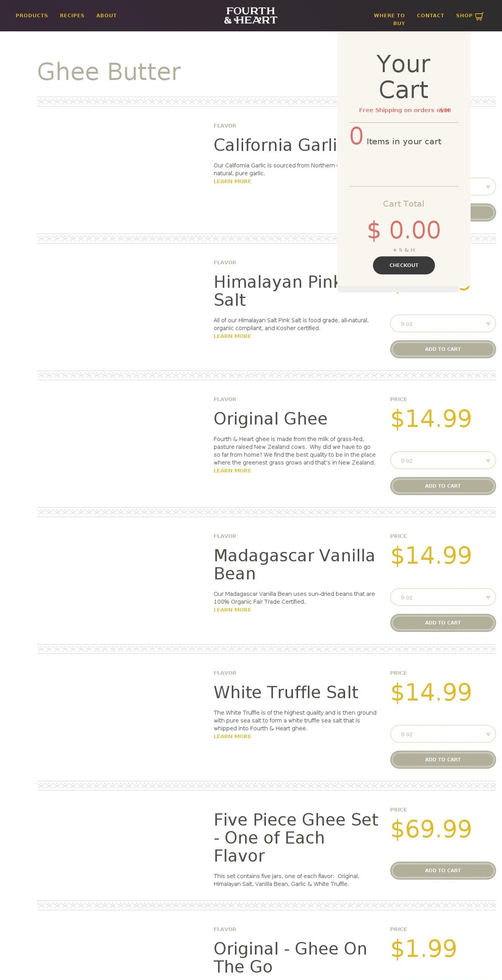Click LEARN MORE under Madagascar Vanilla Bean
The width and height of the screenshot is (502, 980).
232,609
